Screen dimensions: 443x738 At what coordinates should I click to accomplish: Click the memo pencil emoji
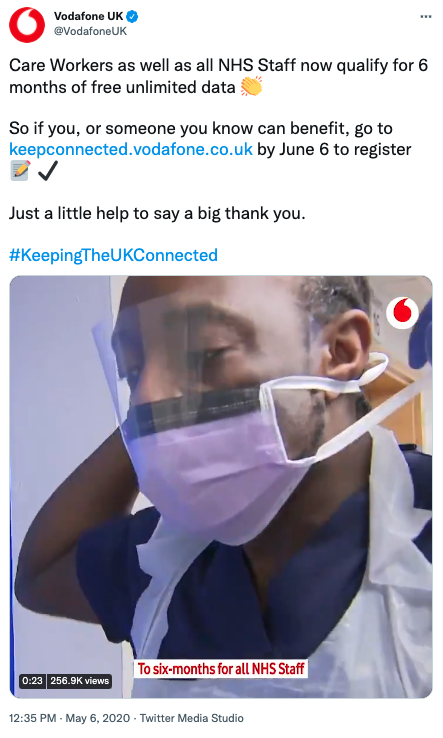pyautogui.click(x=20, y=170)
